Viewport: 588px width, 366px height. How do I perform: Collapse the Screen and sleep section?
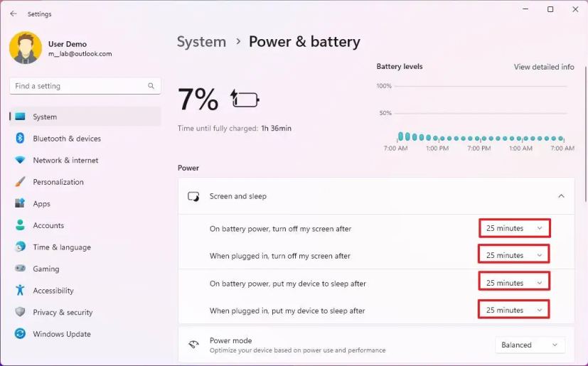click(x=561, y=196)
